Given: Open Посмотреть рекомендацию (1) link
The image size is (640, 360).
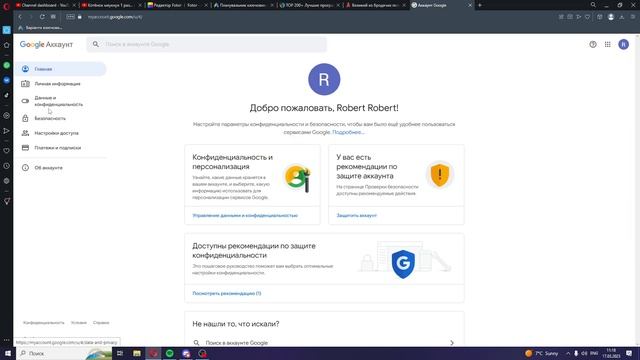Looking at the screenshot, I should (x=227, y=293).
